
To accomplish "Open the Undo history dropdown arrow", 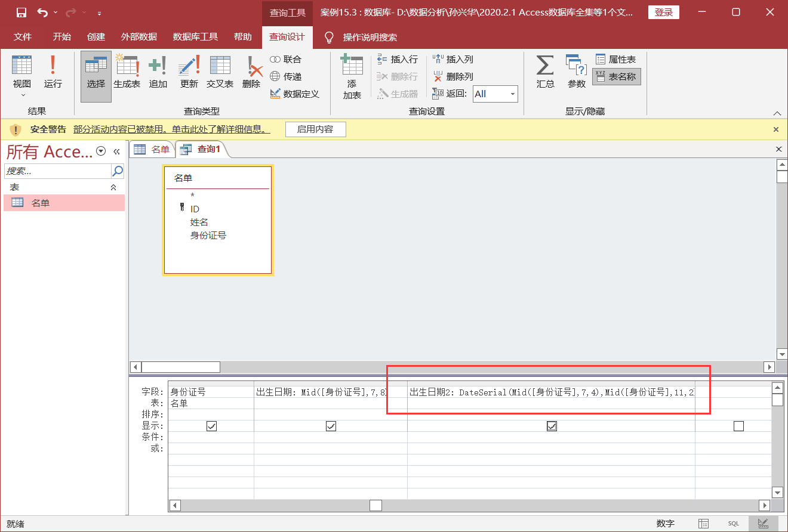I will 56,13.
